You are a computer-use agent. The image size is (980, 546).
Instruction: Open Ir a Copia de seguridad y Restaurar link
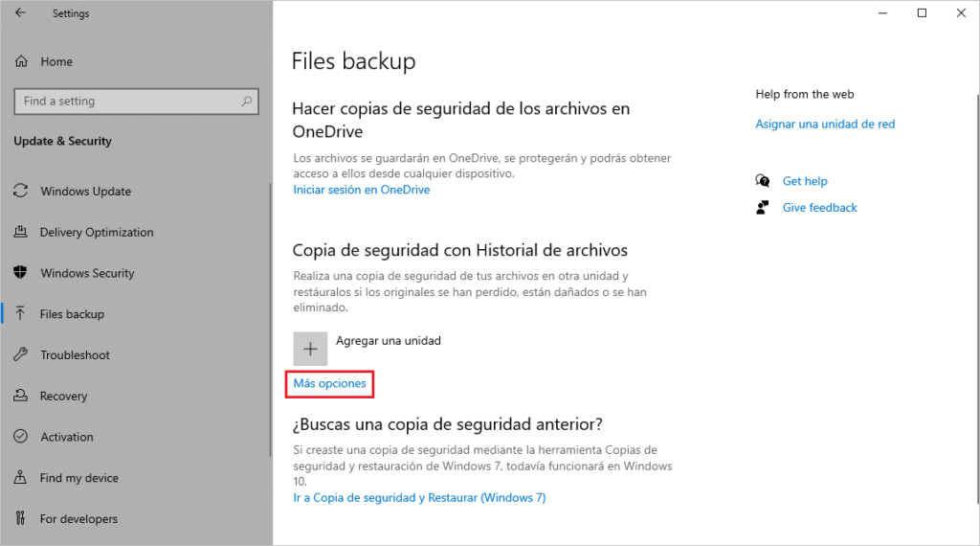coord(419,498)
